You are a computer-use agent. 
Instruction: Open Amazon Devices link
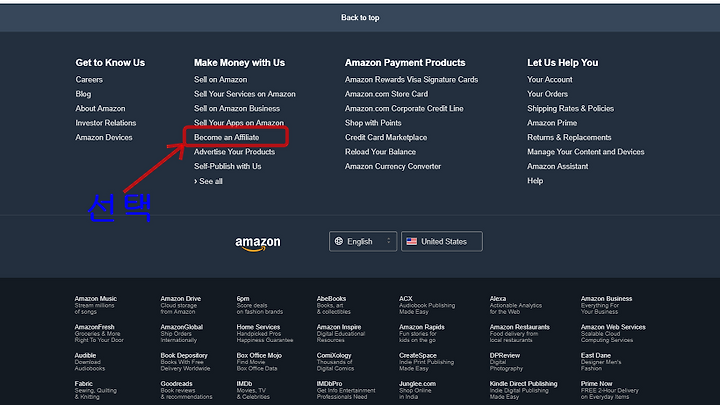click(104, 137)
